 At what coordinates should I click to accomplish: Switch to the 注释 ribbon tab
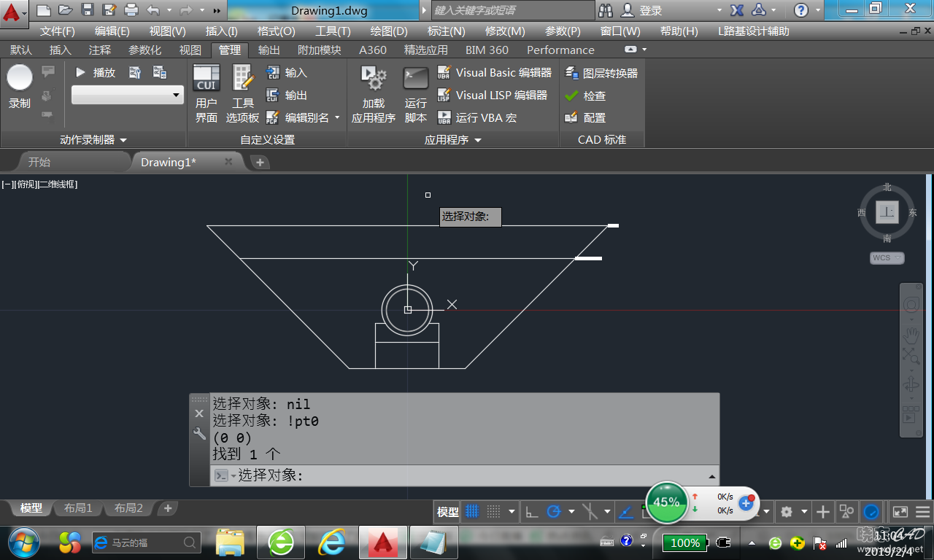100,50
